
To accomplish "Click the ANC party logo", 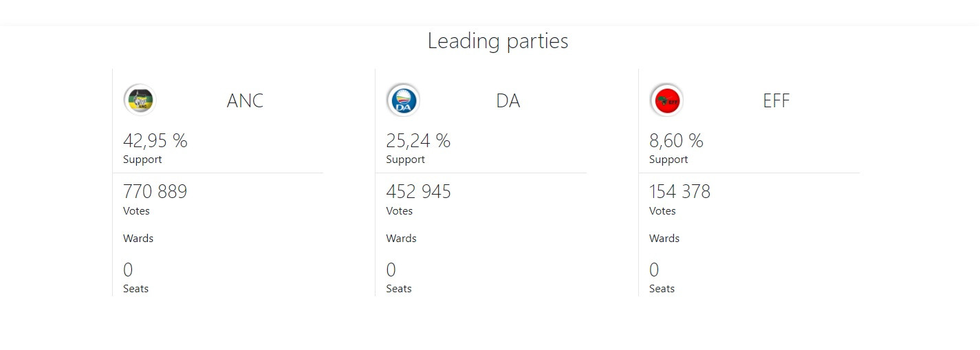I will pos(140,100).
